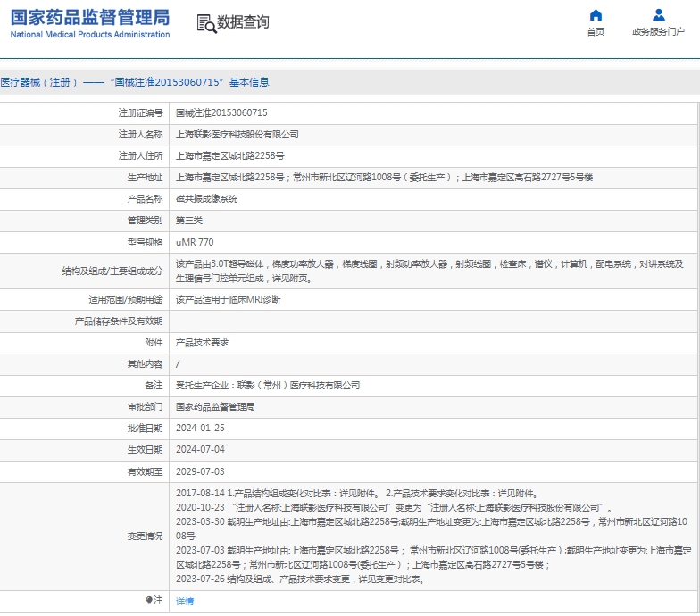Click the 数据查询 search document icon
Image resolution: width=700 pixels, height=616 pixels.
207,23
